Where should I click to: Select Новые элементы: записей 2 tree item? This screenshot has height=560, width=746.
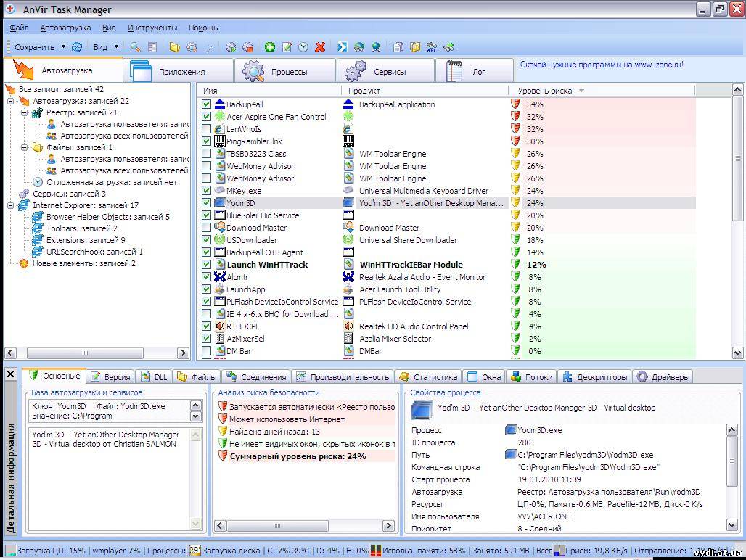[x=83, y=263]
